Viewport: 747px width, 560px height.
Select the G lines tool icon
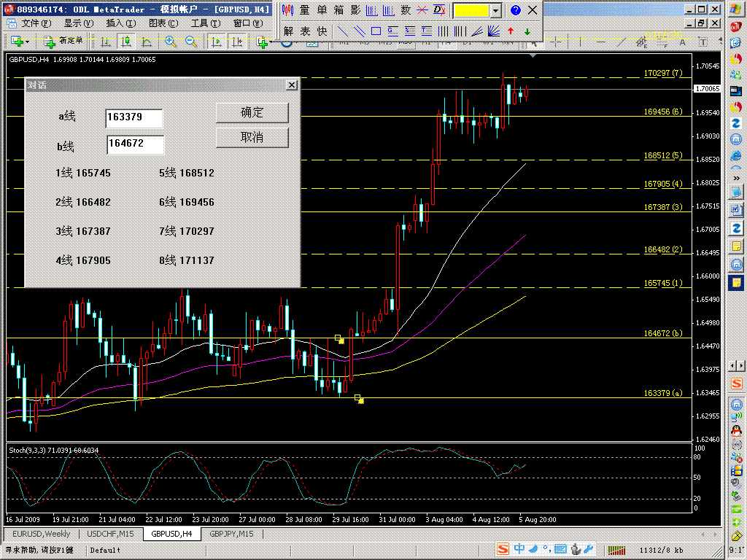(392, 31)
